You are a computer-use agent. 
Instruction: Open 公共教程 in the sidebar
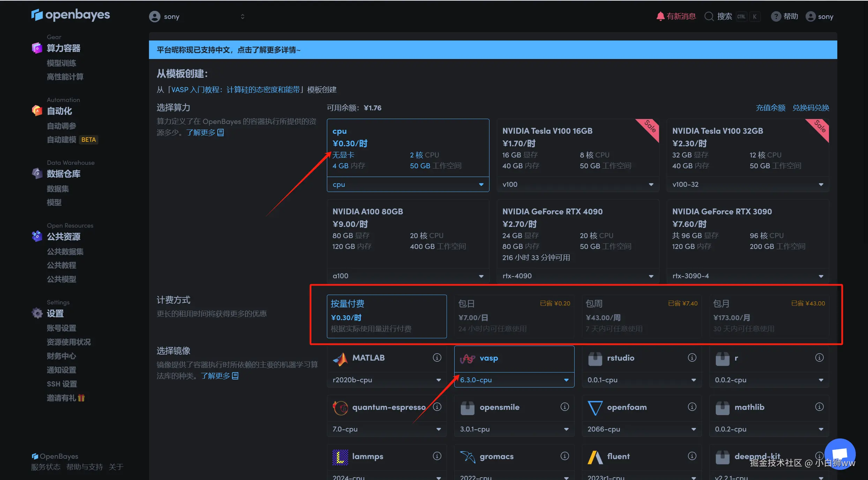tap(62, 265)
